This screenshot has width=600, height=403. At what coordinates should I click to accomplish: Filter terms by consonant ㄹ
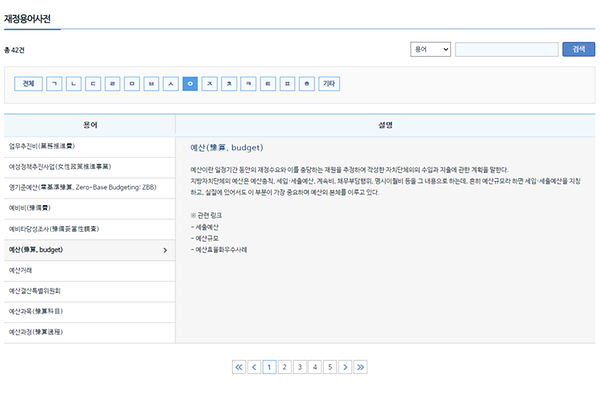pyautogui.click(x=112, y=84)
